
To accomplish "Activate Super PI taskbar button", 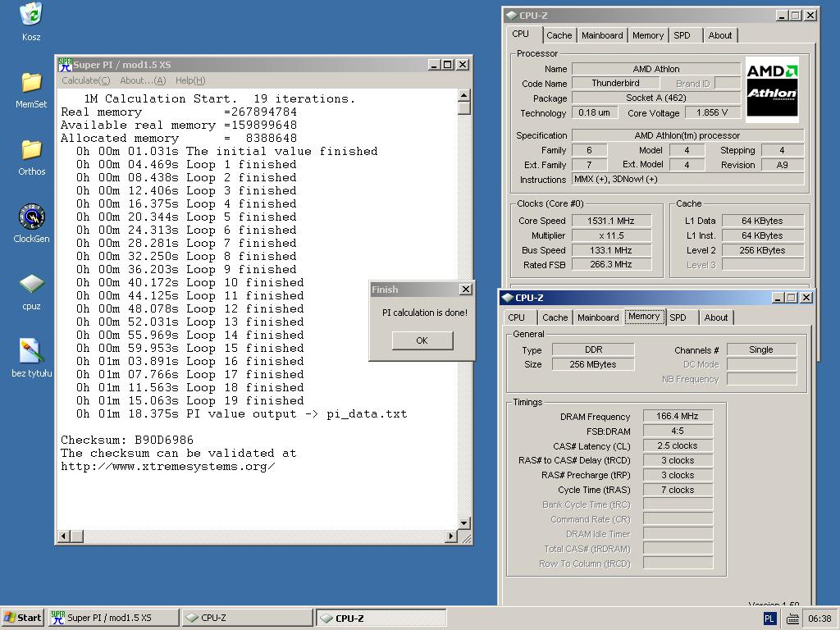I will [114, 618].
